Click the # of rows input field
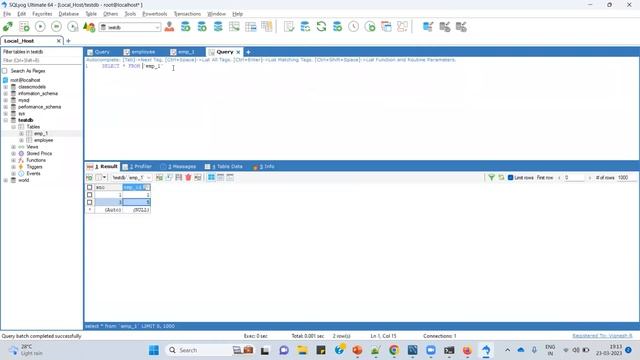640x360 pixels. 627,178
